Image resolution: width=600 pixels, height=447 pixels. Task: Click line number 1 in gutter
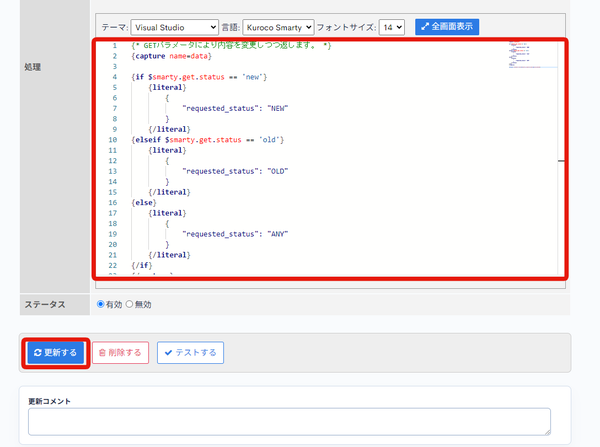114,46
